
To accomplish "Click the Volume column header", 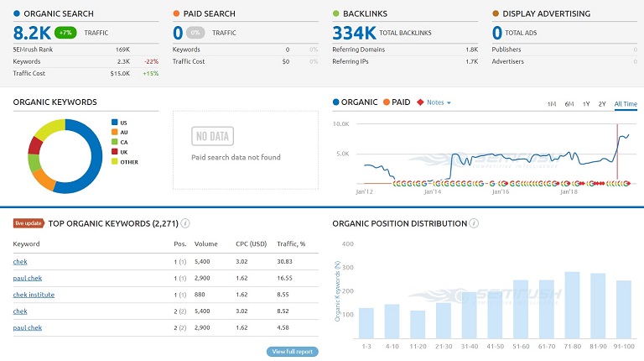I will (x=205, y=243).
